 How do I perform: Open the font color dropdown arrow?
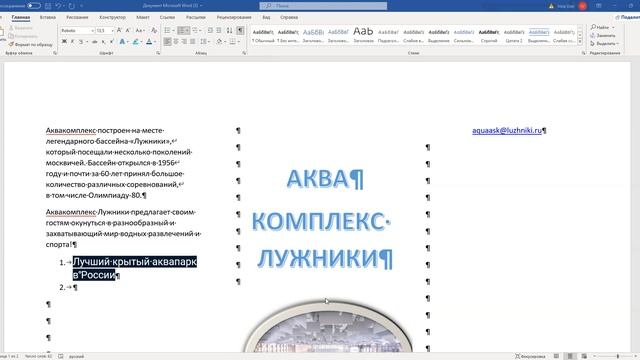155,42
